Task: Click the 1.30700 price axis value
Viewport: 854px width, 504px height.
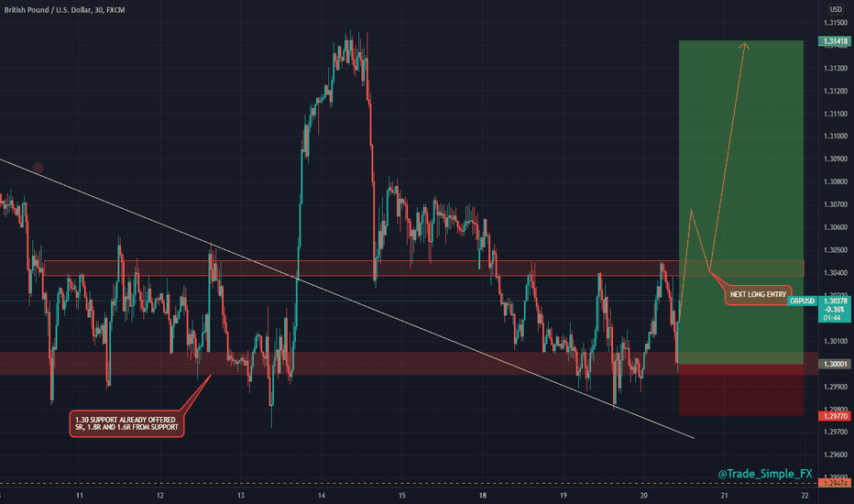Action: click(x=836, y=205)
